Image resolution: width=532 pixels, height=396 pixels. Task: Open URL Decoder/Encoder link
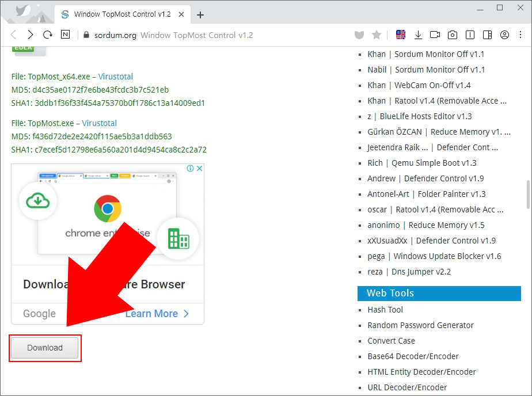[407, 387]
